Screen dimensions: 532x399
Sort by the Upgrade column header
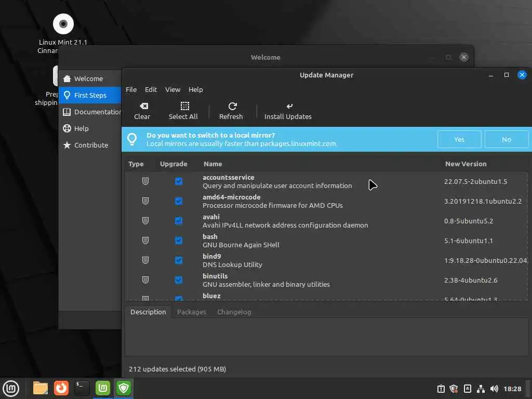(174, 164)
